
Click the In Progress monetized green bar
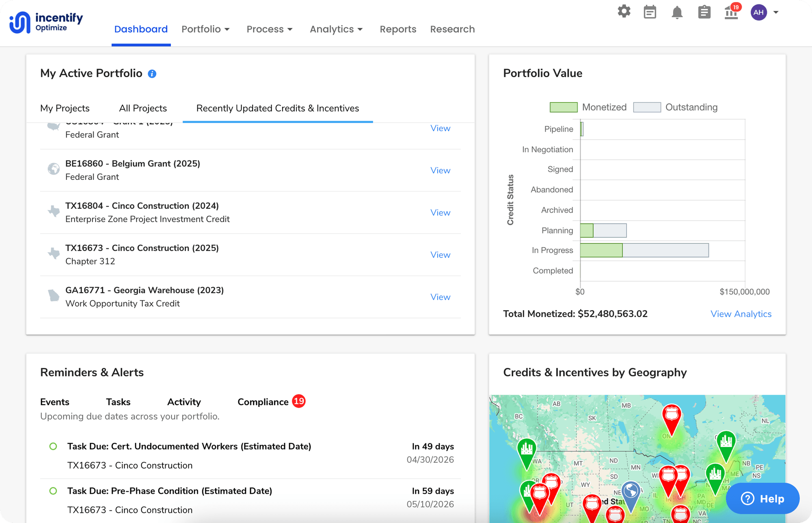coord(601,250)
